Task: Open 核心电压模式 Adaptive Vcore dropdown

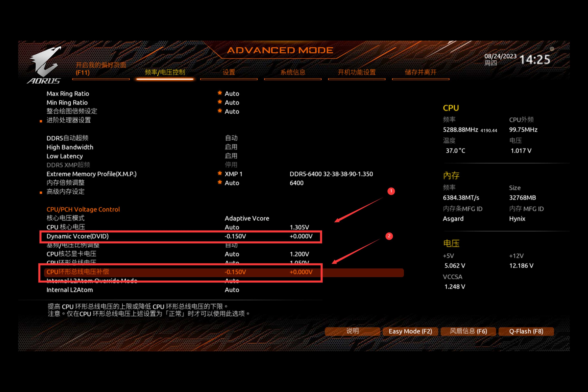Action: (247, 219)
